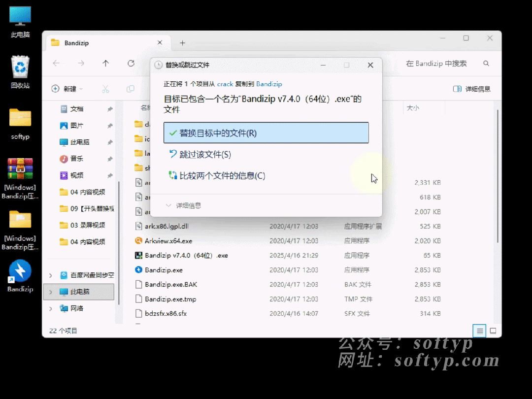Open 03 录屏视频 folder in sidebar

[81, 225]
